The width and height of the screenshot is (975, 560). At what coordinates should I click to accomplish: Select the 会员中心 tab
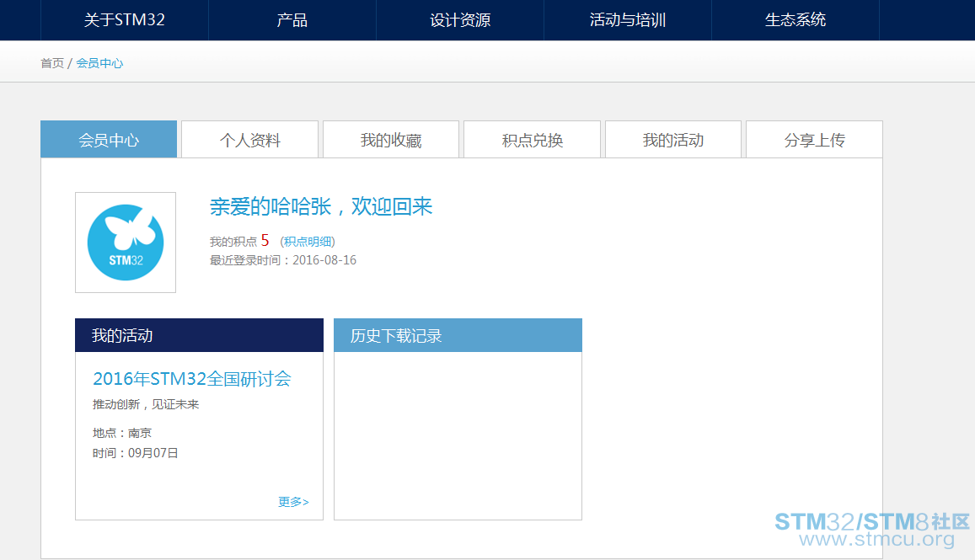click(109, 140)
